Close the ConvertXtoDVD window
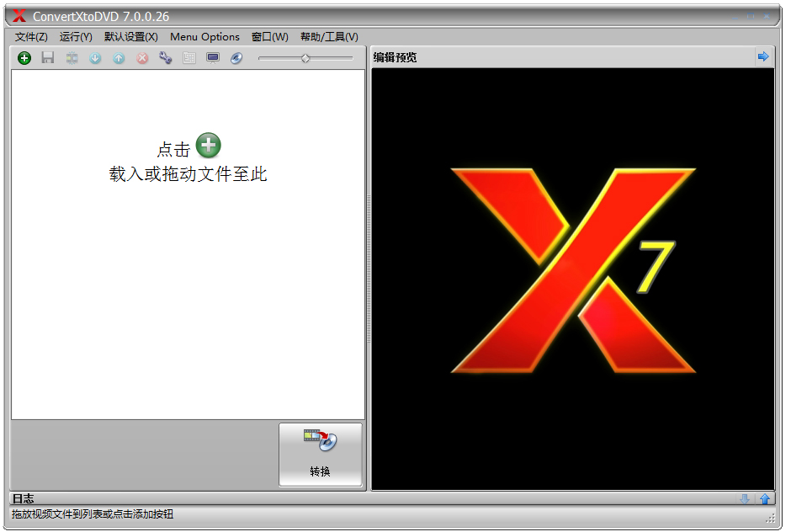The height and width of the screenshot is (532, 786). click(x=767, y=16)
